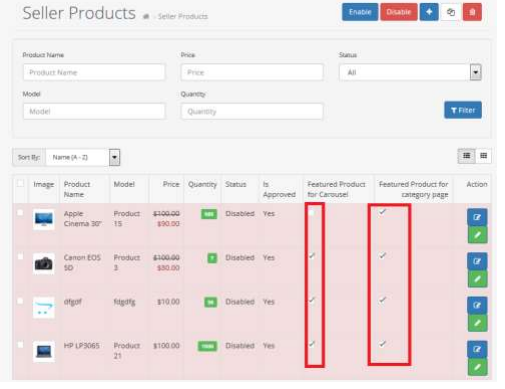Click blue edit icon for Apple Cinema 30"

point(477,217)
